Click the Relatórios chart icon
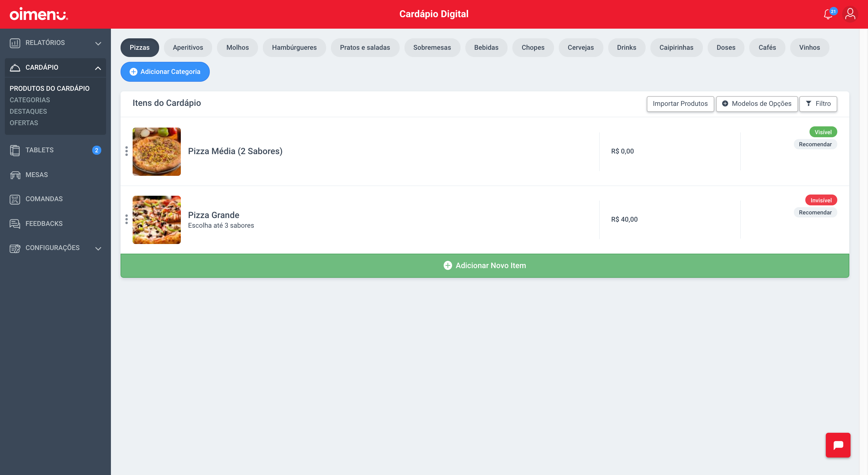Screen dimensions: 868x475 [15, 43]
